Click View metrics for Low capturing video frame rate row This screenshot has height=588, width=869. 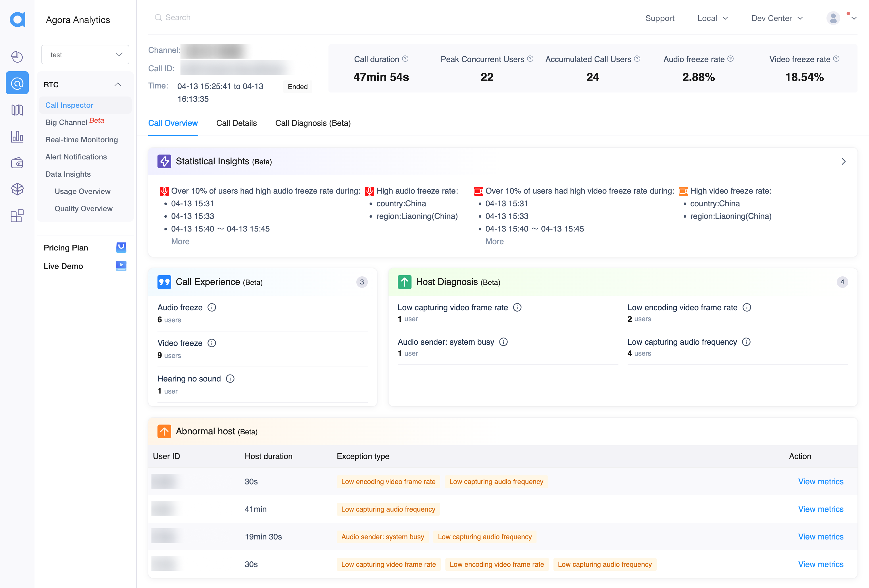click(x=821, y=564)
